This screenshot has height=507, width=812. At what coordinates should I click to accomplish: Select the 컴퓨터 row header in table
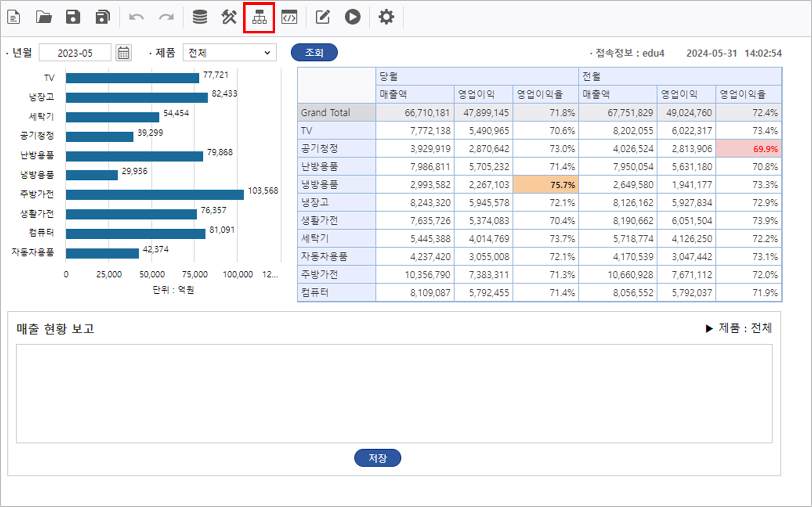pos(337,293)
